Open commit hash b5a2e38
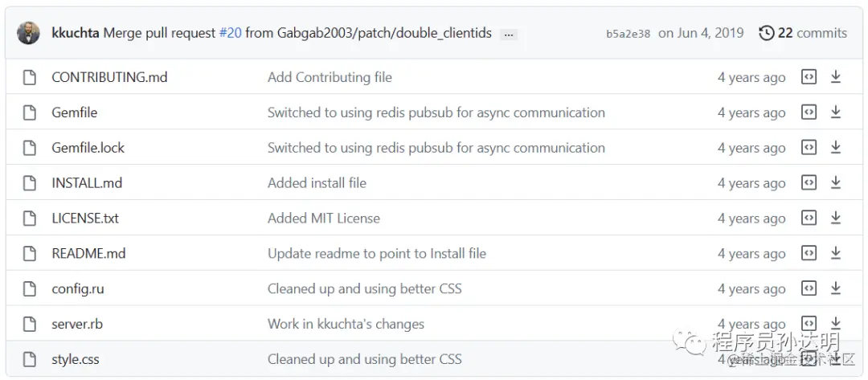868x380 pixels. [628, 34]
